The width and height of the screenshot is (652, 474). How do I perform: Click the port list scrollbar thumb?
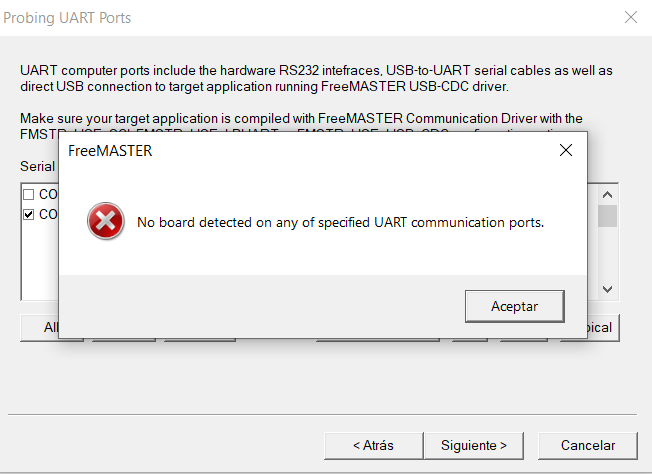tap(607, 215)
